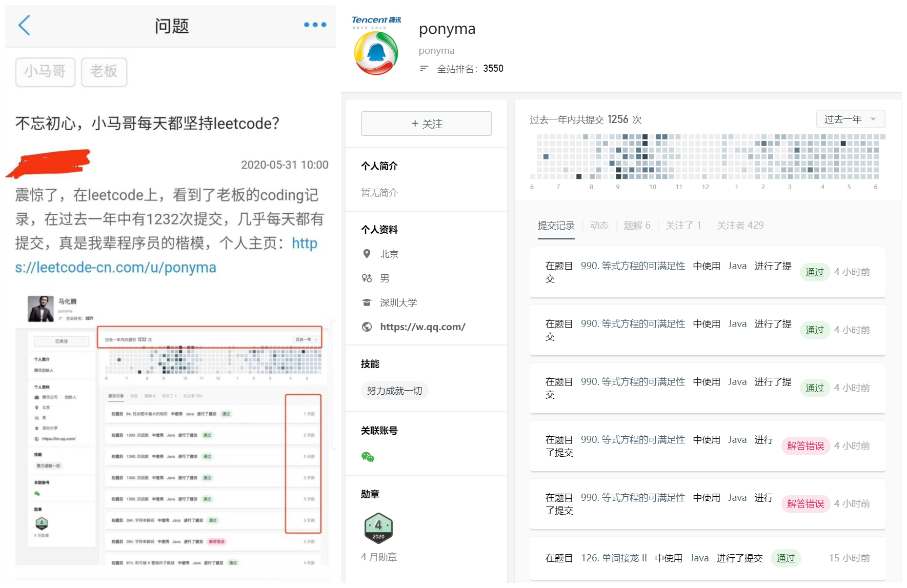This screenshot has width=907, height=588.
Task: Open the 过去一年 time range dropdown
Action: click(x=850, y=119)
